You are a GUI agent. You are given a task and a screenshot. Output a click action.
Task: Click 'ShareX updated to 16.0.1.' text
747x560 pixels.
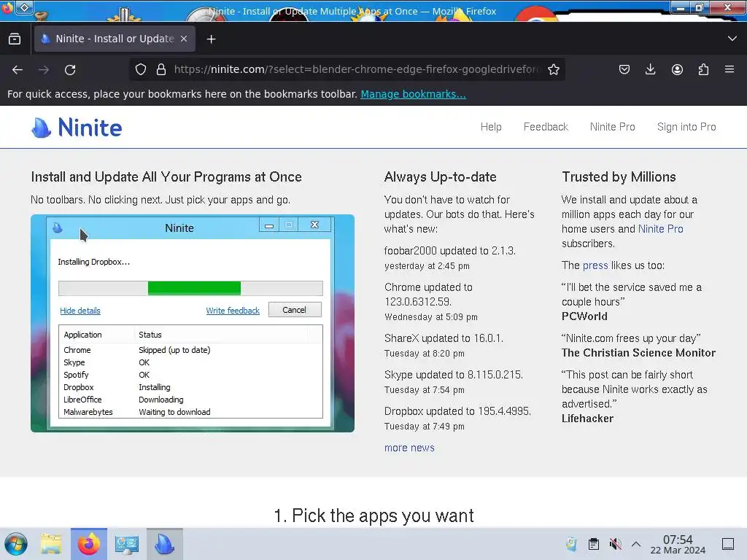point(444,338)
